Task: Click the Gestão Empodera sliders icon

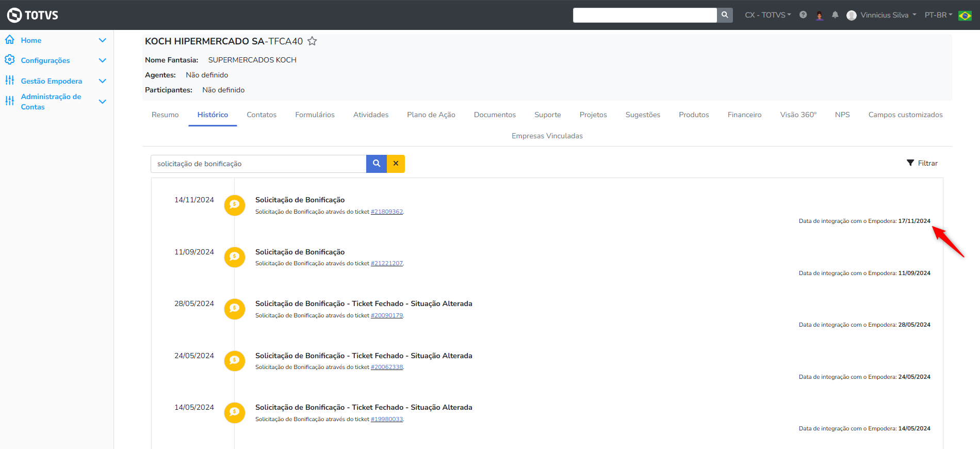Action: (10, 80)
